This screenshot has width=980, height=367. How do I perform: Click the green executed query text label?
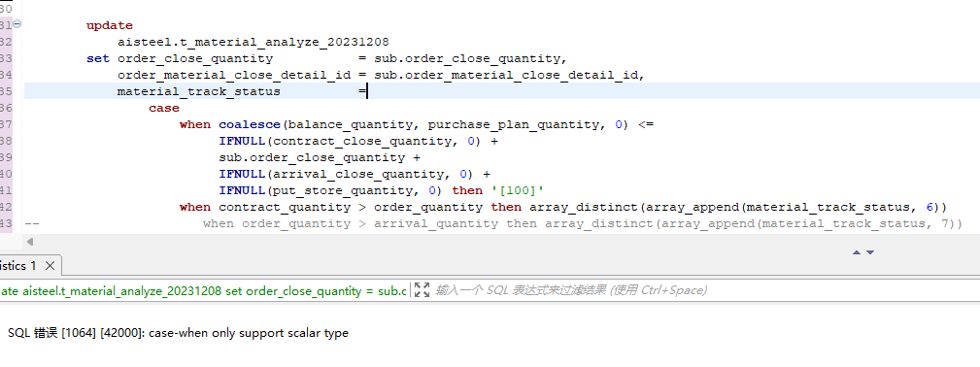point(203,290)
